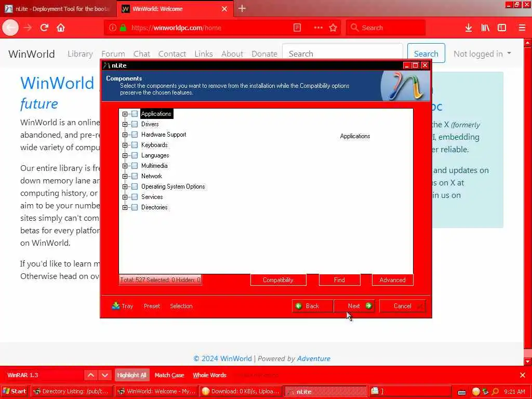Open Library in WinWorld navigation
Viewport: 532px width, 399px height.
(80, 54)
